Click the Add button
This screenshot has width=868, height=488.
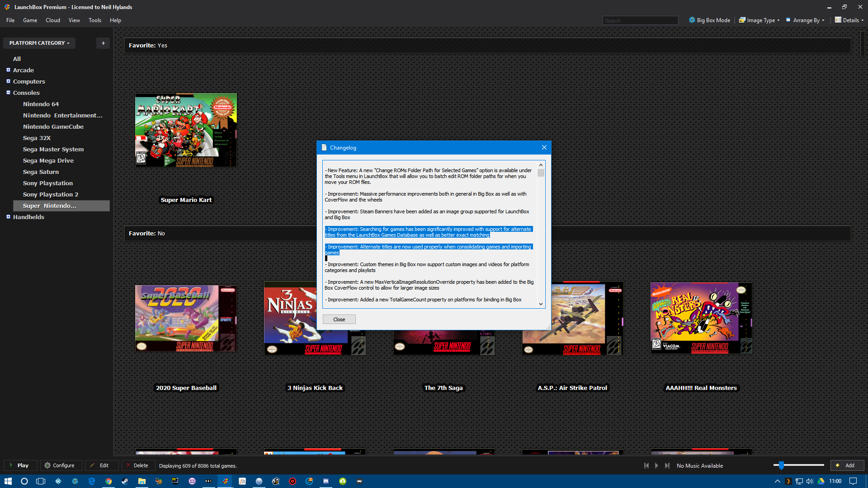click(847, 465)
